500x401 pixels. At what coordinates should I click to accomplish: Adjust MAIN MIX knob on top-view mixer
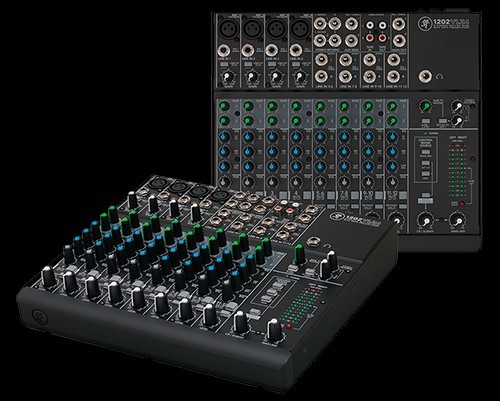point(457,220)
